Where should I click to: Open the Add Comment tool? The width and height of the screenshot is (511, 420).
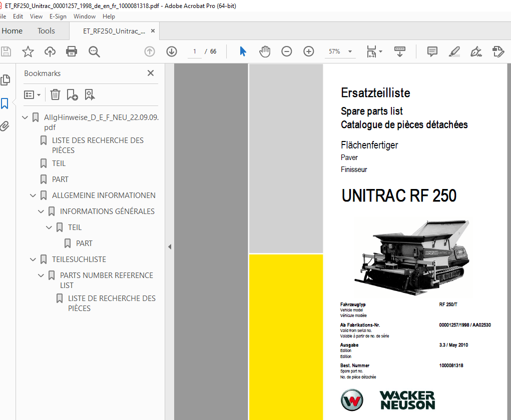[x=431, y=51]
